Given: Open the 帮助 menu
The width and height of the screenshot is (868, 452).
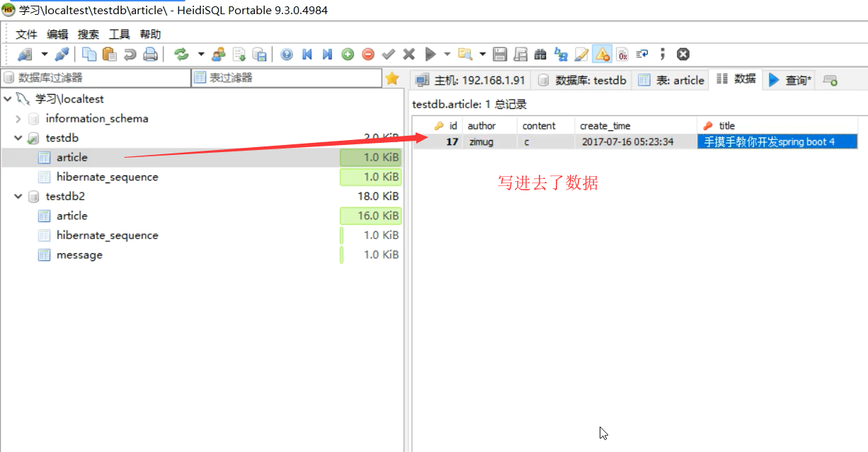Looking at the screenshot, I should point(150,34).
